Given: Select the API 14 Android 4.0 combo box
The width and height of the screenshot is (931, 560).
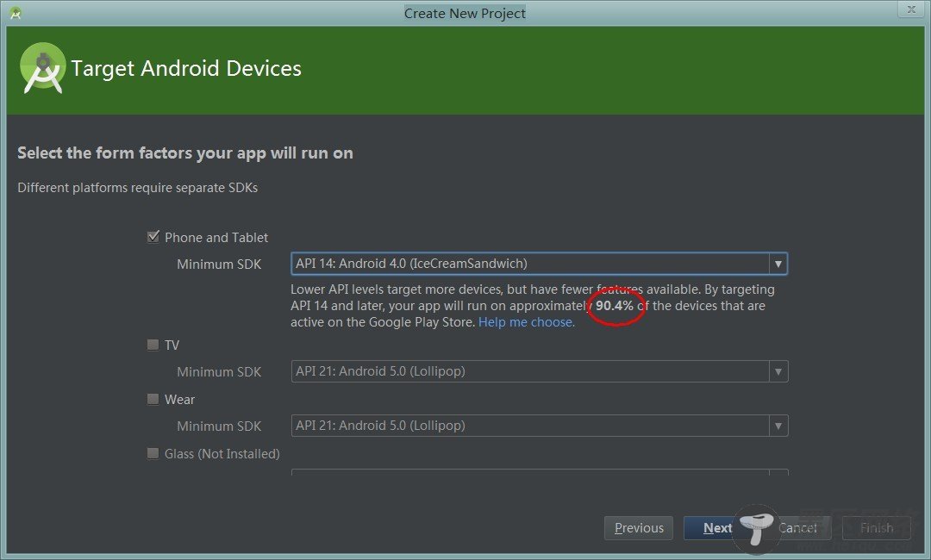Looking at the screenshot, I should pos(539,264).
